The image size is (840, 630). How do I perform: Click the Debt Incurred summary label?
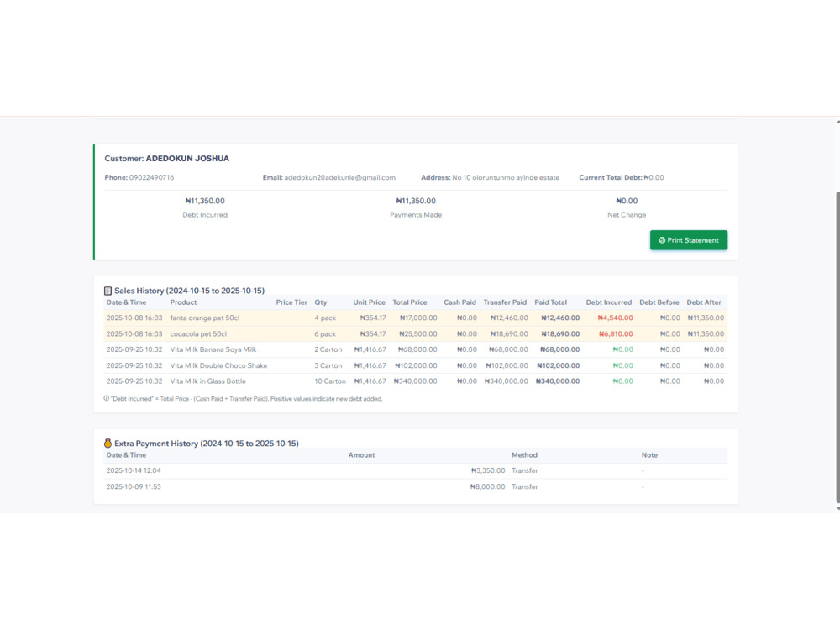205,215
